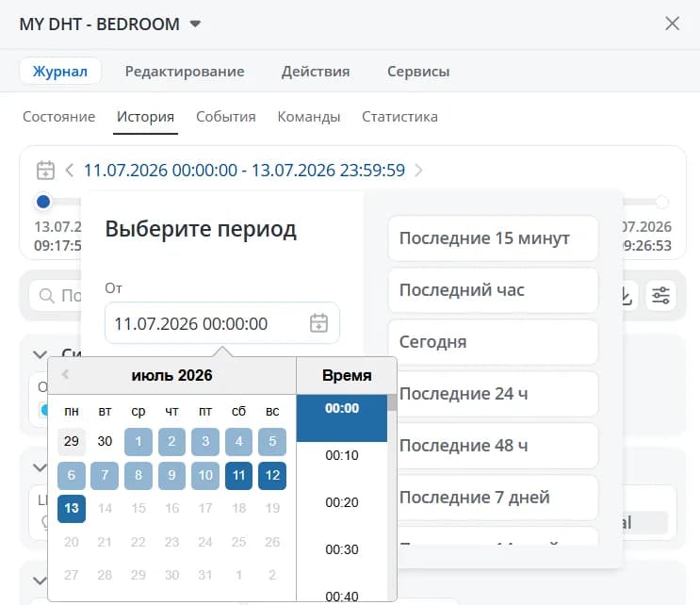
Task: Switch to the Журнал tab
Action: 60,71
